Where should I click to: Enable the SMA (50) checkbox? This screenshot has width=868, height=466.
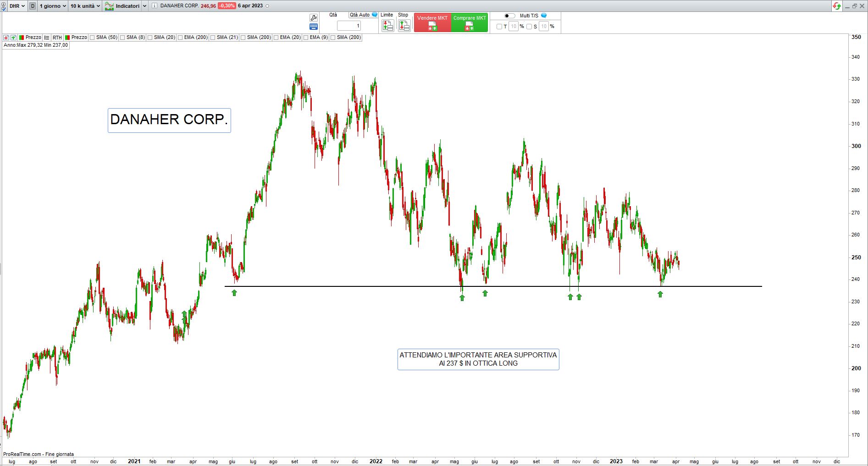tap(92, 38)
